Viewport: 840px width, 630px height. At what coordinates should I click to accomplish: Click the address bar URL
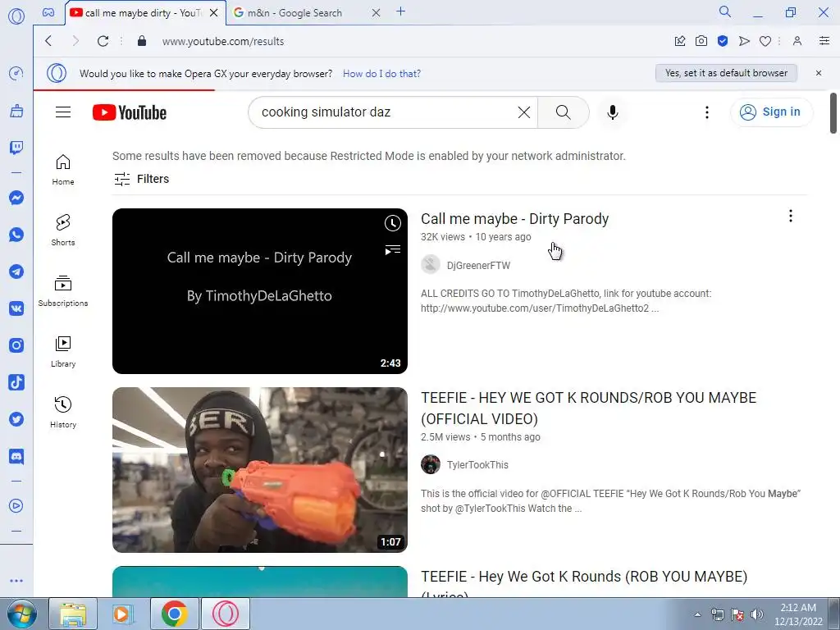pos(223,41)
